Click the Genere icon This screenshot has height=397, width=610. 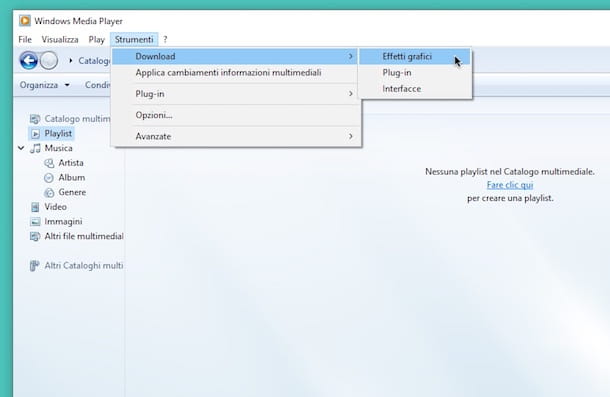49,192
